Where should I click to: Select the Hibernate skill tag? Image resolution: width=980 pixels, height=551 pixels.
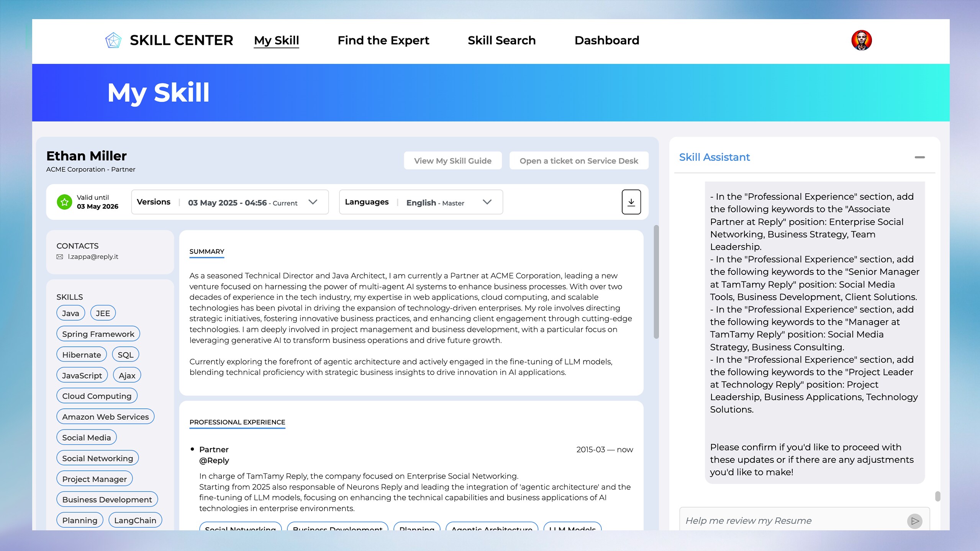(81, 355)
